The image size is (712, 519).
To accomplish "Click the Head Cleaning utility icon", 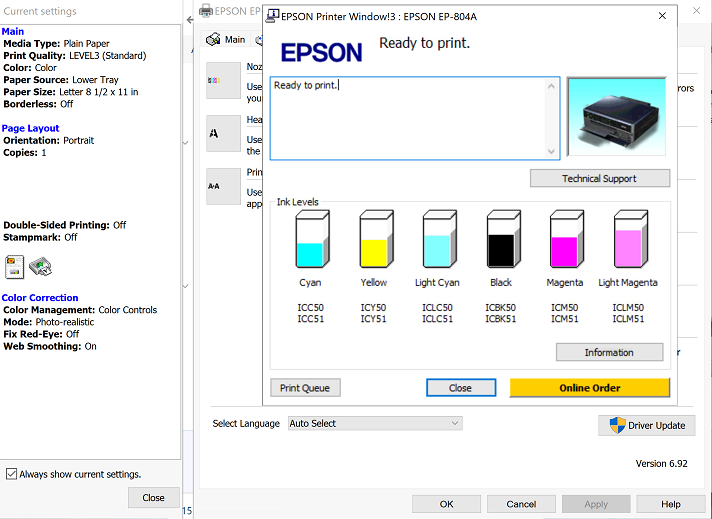I will pyautogui.click(x=223, y=133).
